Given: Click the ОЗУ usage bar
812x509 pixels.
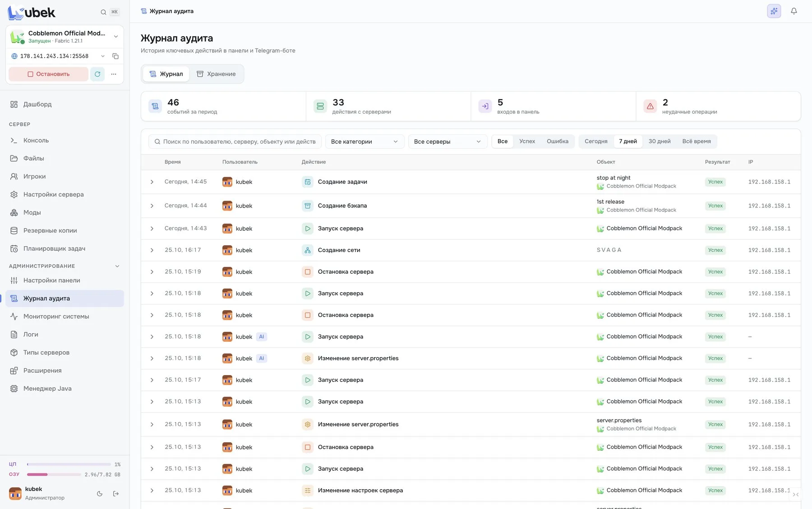Looking at the screenshot, I should pos(54,474).
